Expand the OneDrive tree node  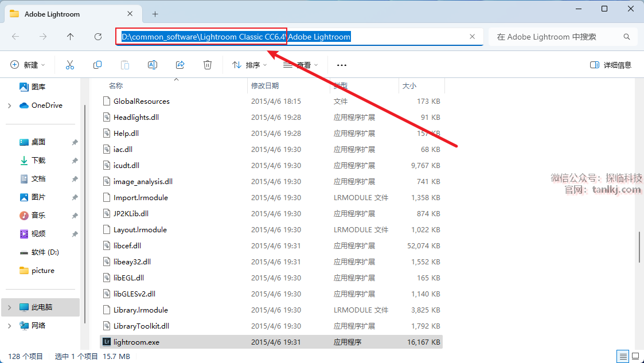click(9, 106)
